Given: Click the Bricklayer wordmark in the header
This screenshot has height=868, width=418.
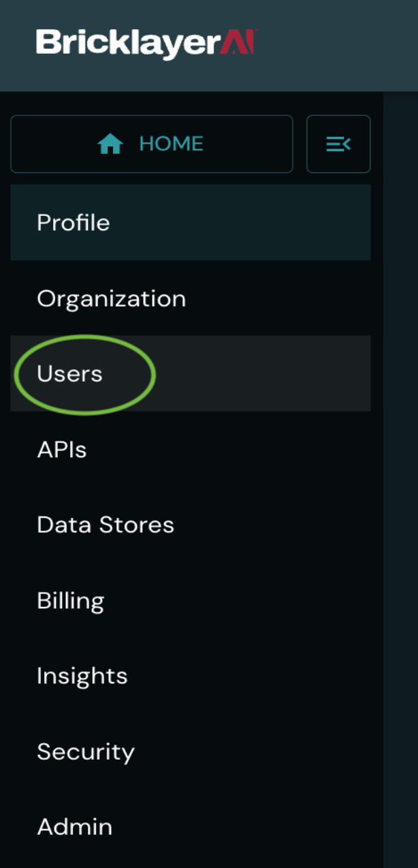Looking at the screenshot, I should (x=127, y=44).
